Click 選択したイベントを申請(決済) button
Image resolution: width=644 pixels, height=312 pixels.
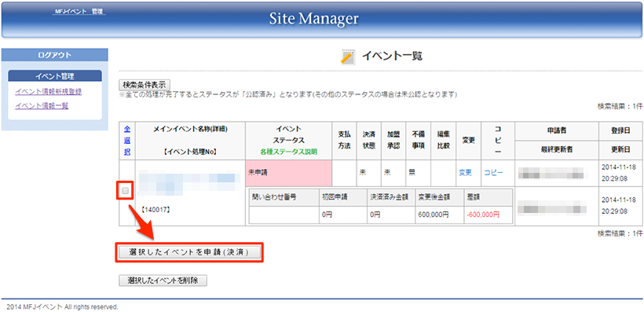[x=189, y=252]
